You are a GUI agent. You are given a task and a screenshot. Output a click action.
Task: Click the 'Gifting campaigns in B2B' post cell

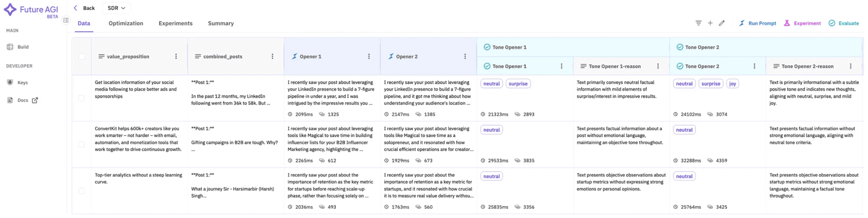coord(236,144)
